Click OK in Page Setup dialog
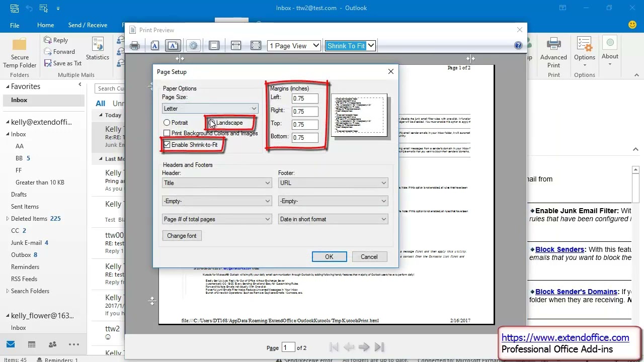Image resolution: width=644 pixels, height=362 pixels. pos(329,257)
